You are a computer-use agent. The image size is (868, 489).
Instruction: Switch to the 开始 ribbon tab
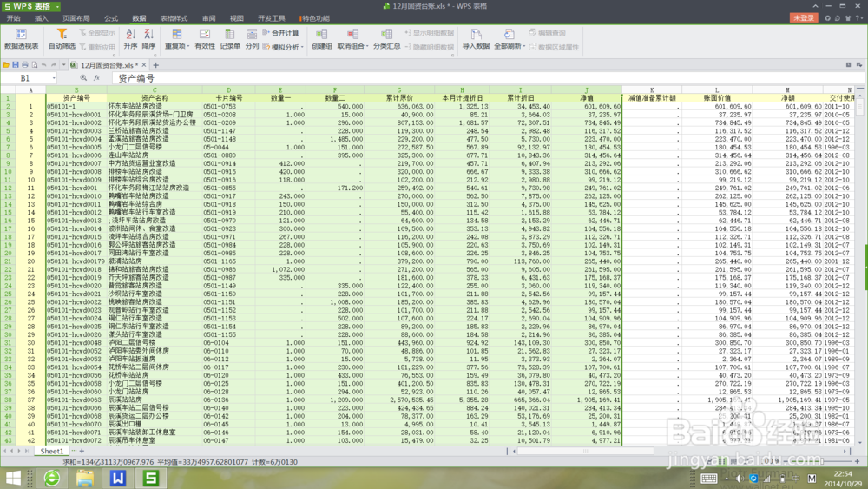coord(13,18)
